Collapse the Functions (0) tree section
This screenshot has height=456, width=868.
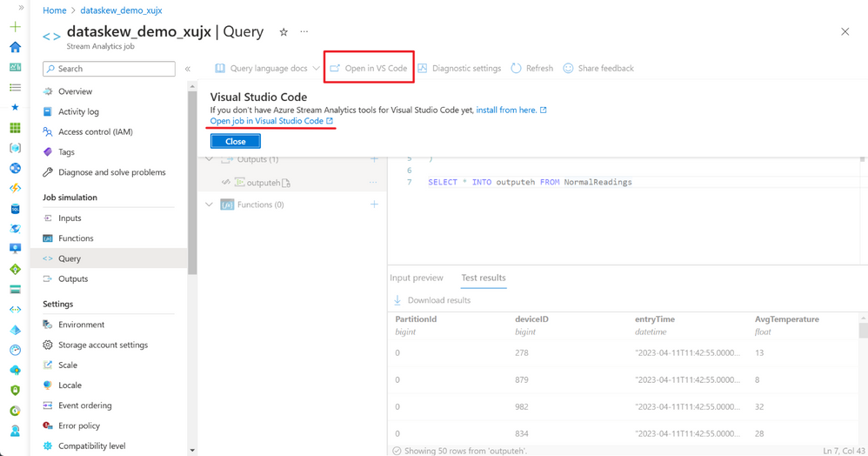coord(210,205)
